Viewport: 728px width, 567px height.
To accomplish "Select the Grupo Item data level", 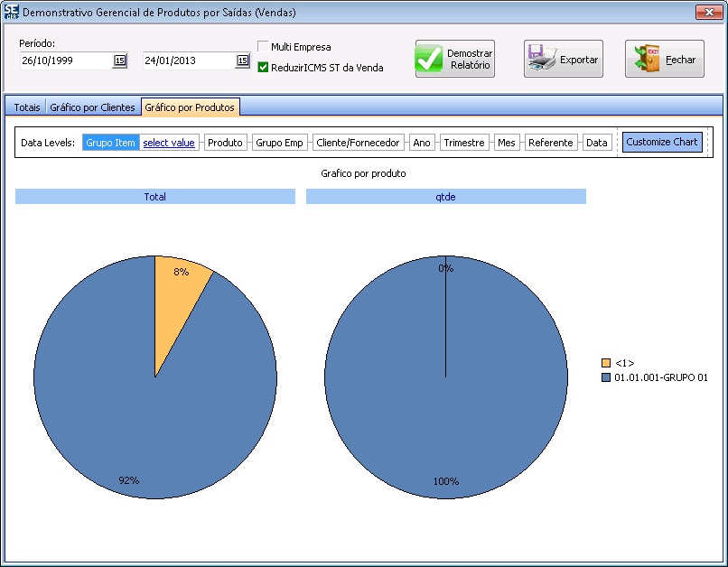I will click(x=110, y=143).
